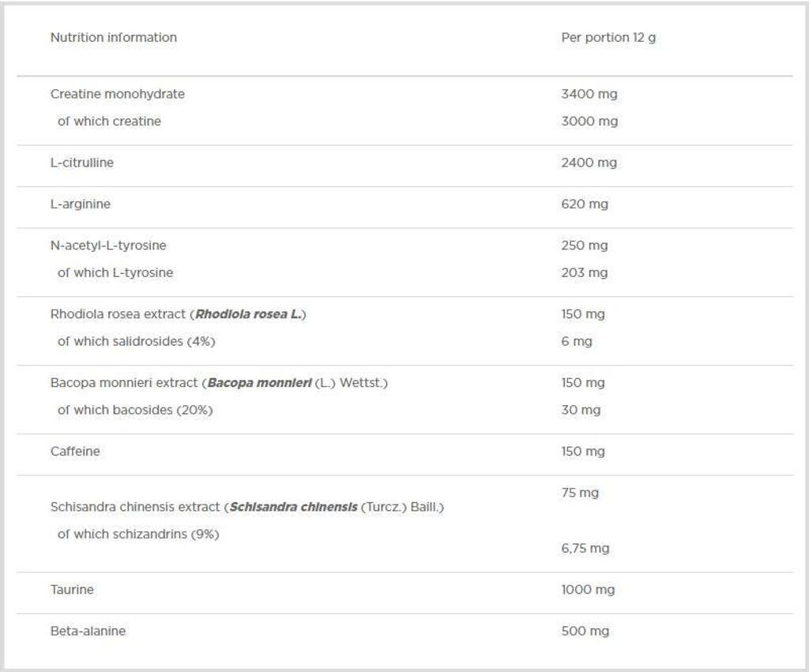Viewport: 809px width, 672px height.
Task: Click "of which salidrosides (4%)" text
Action: coord(136,341)
